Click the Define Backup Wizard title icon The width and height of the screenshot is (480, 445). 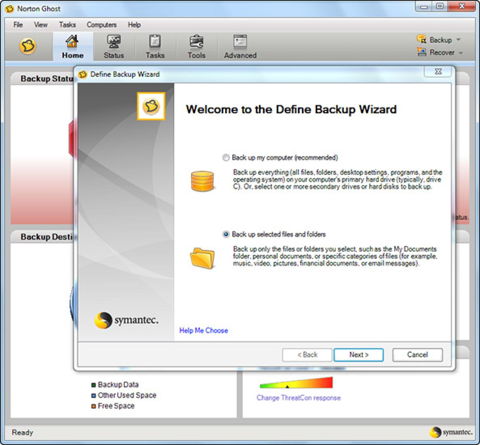point(83,74)
